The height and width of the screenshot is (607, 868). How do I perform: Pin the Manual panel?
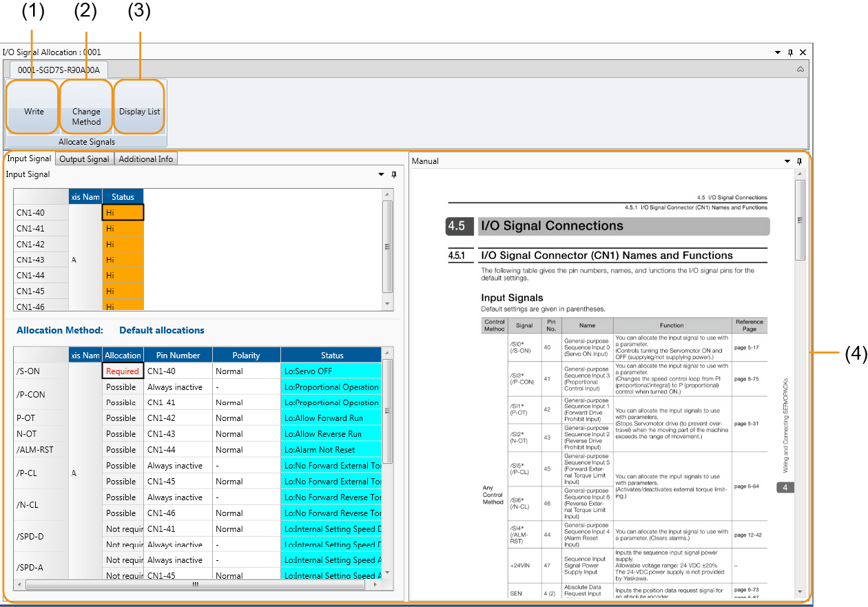[x=799, y=161]
